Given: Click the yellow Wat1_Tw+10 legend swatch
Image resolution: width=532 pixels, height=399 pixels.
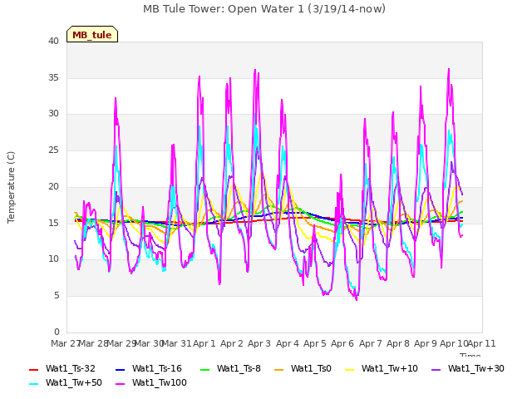Looking at the screenshot, I should click(349, 369).
